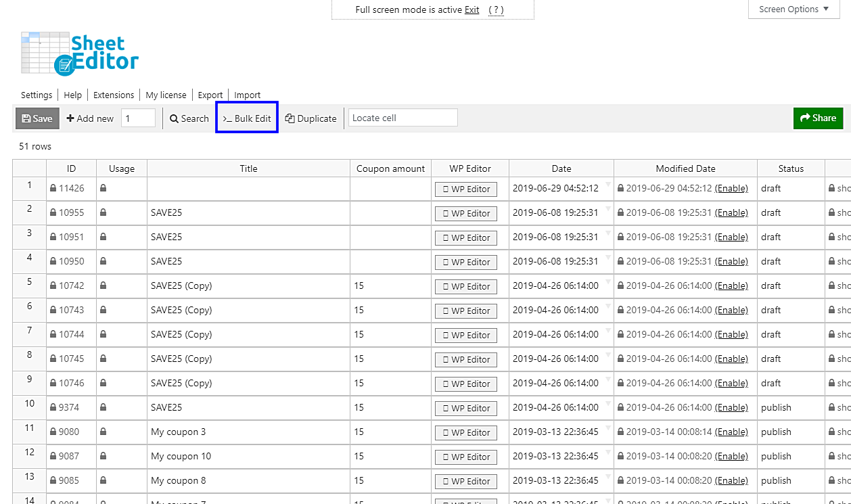Enable modified date editing in row 2
Viewport: 851px width, 504px height.
tap(731, 213)
